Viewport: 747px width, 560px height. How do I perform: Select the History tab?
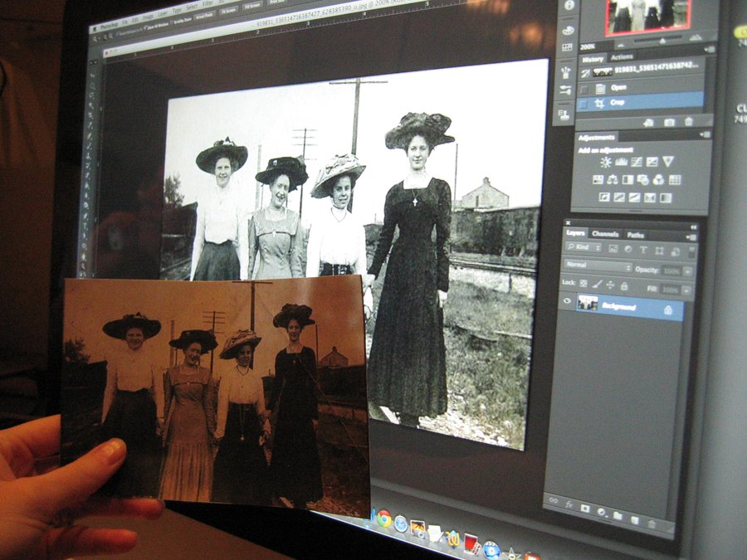[593, 60]
